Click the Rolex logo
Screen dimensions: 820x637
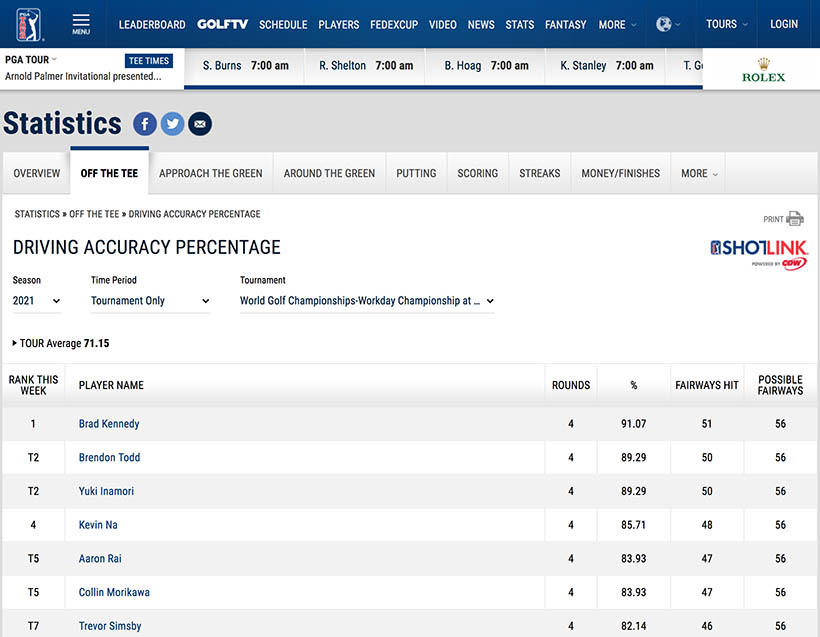[763, 70]
